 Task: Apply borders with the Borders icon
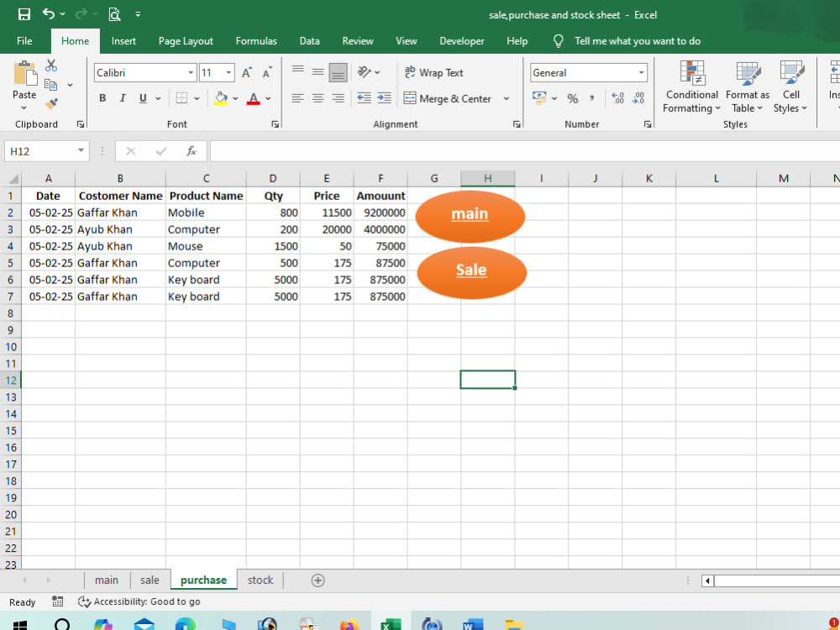(181, 98)
